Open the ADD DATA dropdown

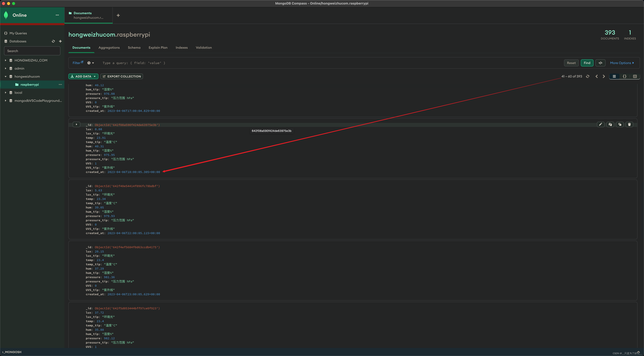83,76
